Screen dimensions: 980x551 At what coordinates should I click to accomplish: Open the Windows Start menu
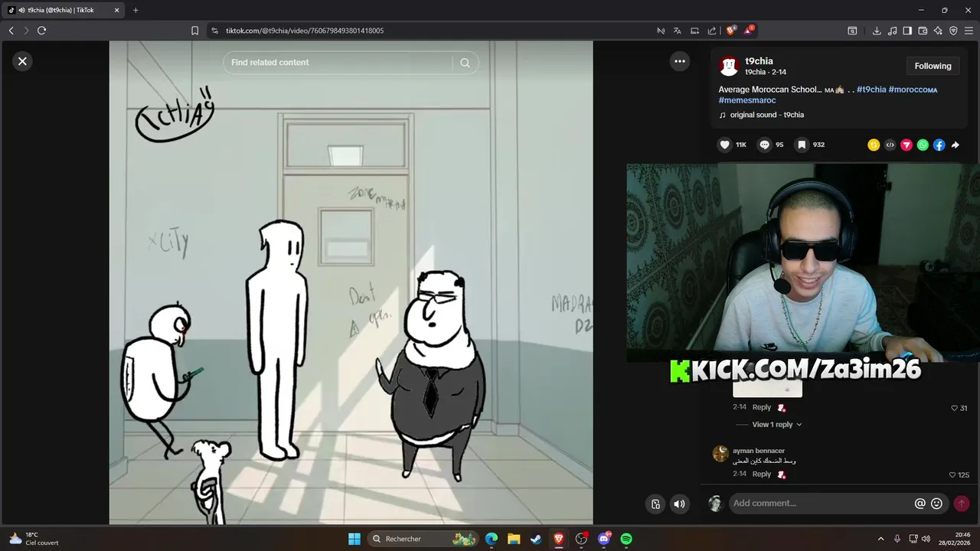click(x=354, y=539)
